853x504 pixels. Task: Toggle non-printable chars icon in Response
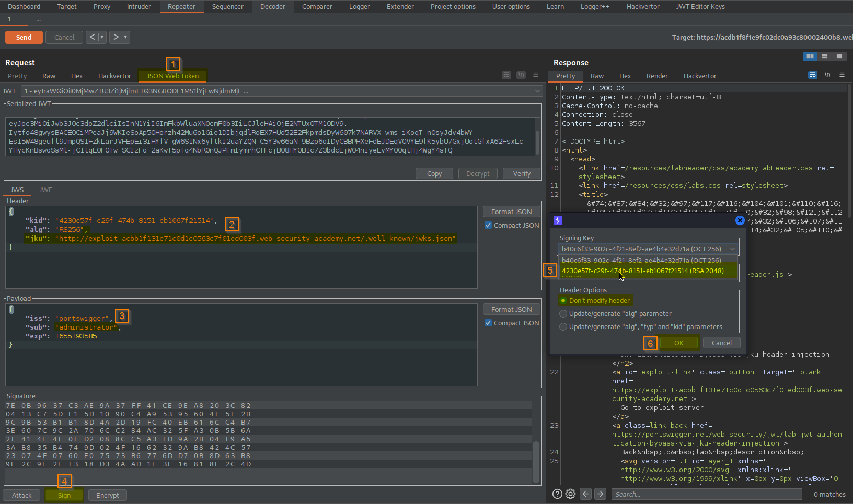(827, 75)
